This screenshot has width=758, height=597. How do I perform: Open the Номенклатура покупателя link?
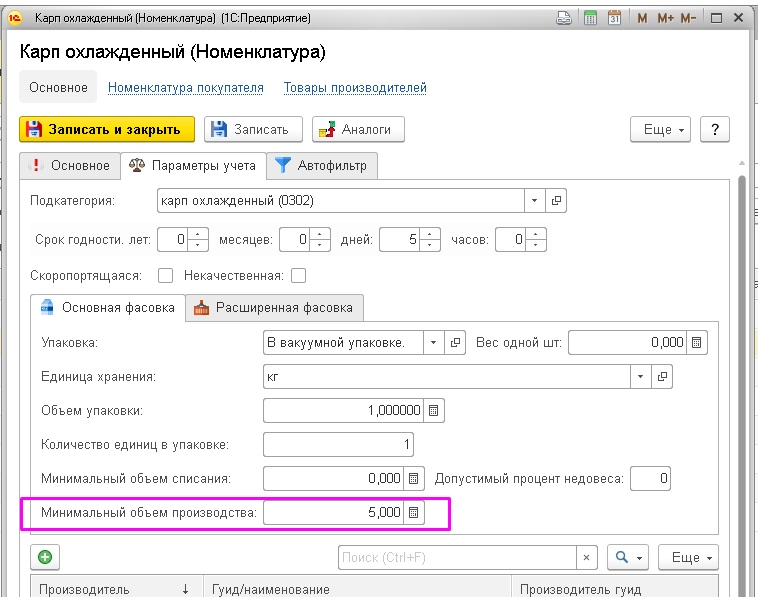186,87
